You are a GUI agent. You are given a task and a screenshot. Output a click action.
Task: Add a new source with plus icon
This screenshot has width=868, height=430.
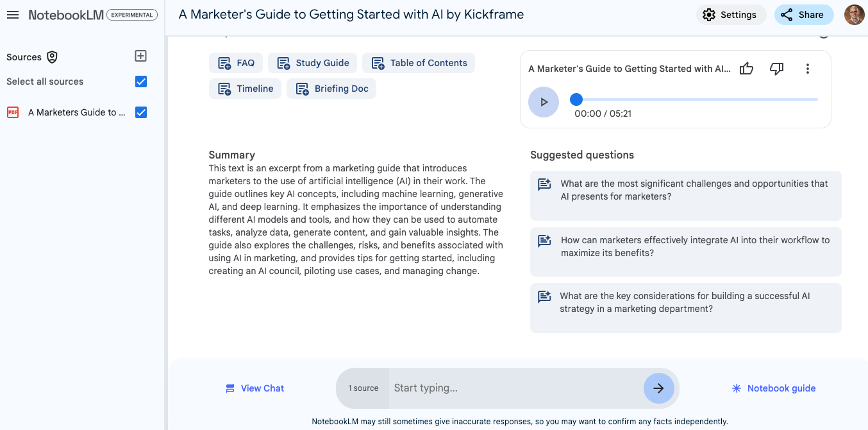click(x=141, y=56)
